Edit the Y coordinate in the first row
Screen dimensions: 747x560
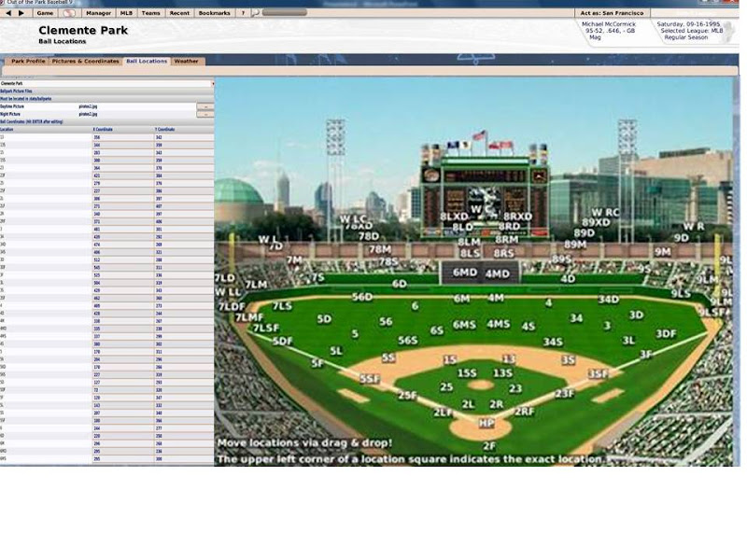tap(184, 137)
